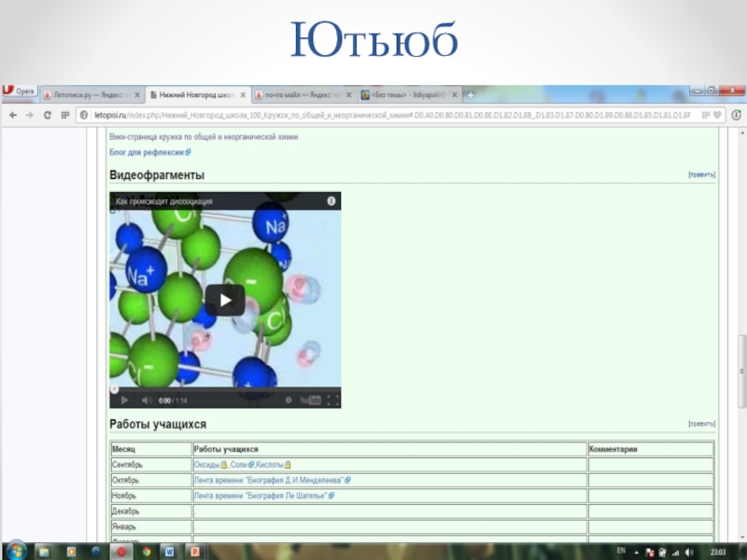Open the video on YouTube via the logo

311,400
